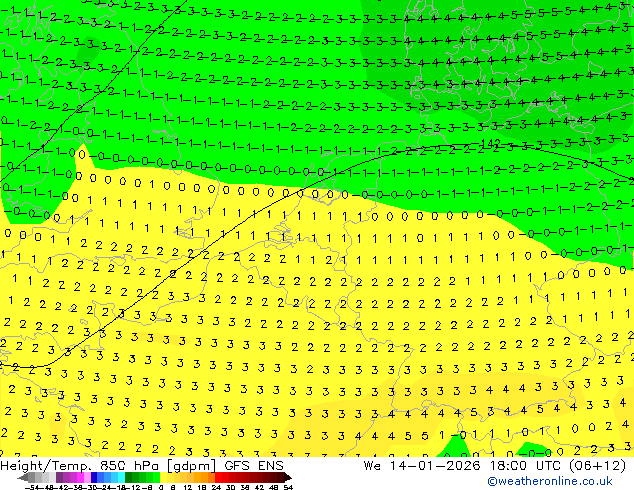This screenshot has width=634, height=490.
Task: Click the '24' legend scale label
Action: pos(216,487)
